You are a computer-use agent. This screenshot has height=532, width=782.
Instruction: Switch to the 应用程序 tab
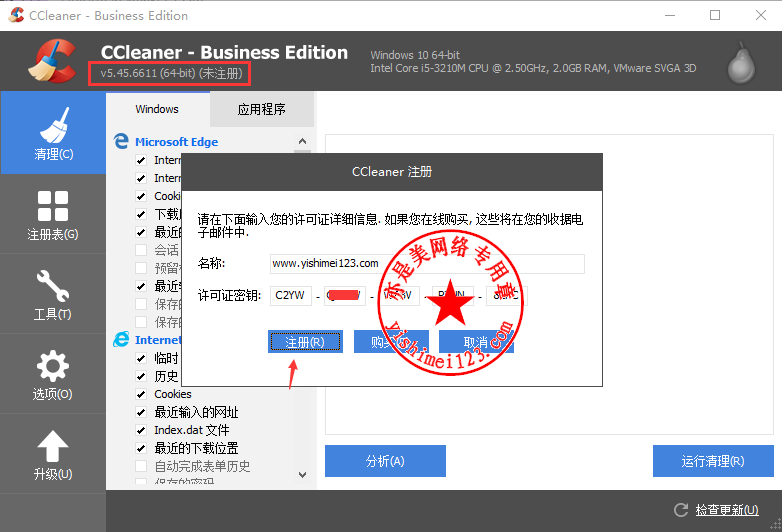pyautogui.click(x=262, y=109)
